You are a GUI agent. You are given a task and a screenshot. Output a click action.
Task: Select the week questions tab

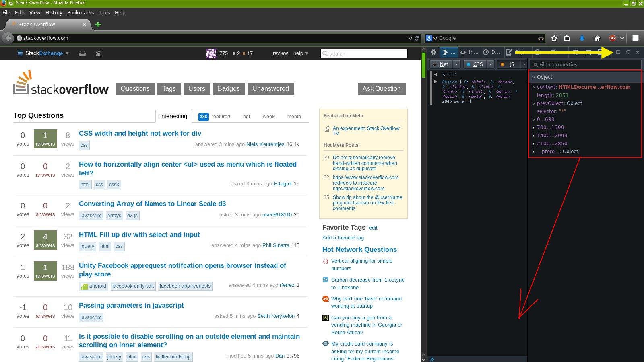pyautogui.click(x=268, y=117)
